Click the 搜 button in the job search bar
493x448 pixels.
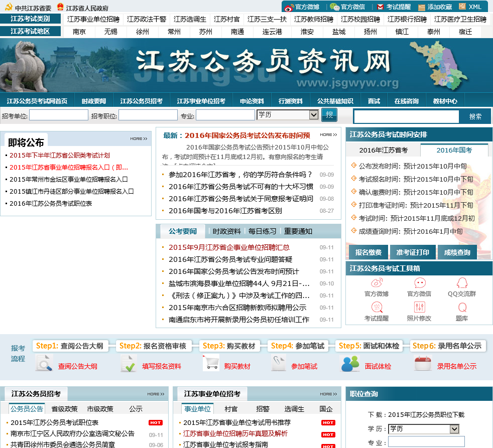tap(329, 115)
